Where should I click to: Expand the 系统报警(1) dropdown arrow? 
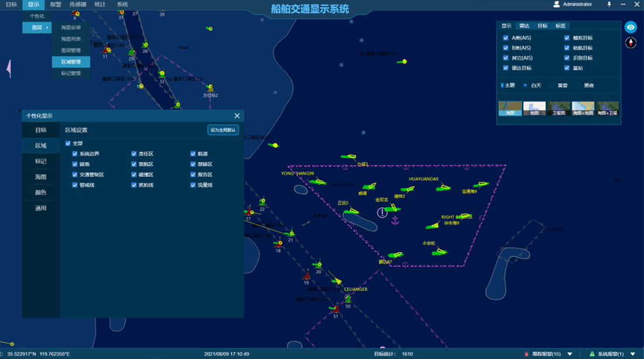(633, 354)
